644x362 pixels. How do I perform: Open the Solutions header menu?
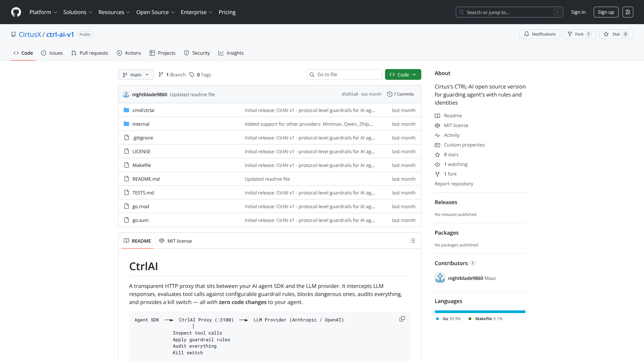tap(77, 12)
